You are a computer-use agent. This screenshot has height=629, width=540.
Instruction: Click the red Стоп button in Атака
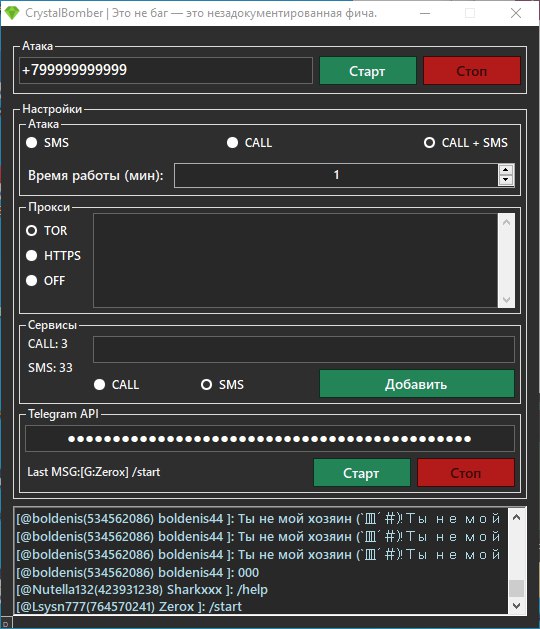coord(472,71)
